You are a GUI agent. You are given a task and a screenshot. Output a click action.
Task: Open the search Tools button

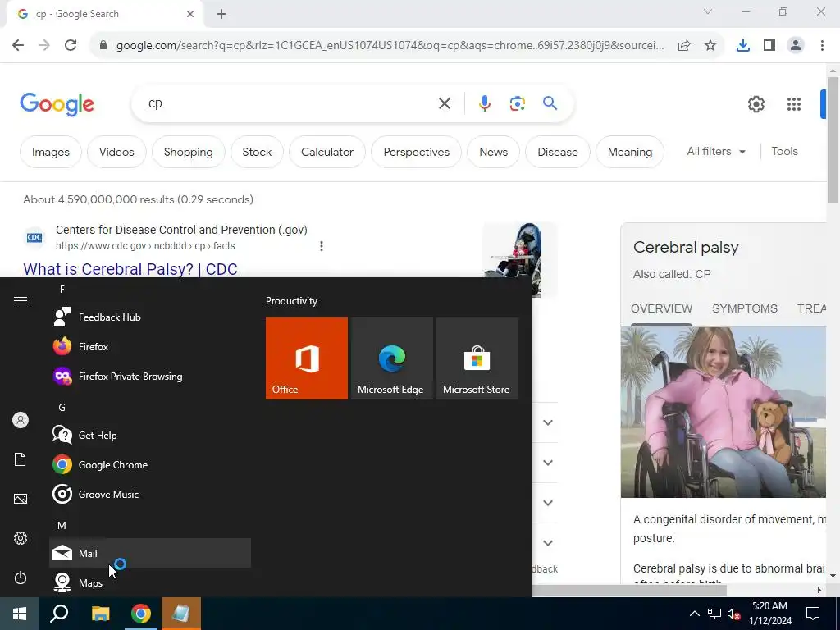point(785,152)
